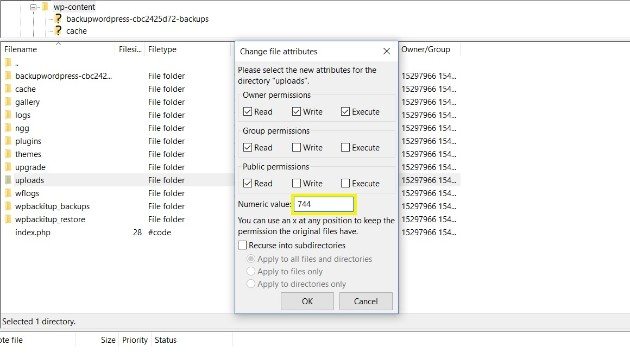Viewport: 630px width, 364px height.
Task: Enable Public Execute permission checkbox
Action: pos(346,183)
